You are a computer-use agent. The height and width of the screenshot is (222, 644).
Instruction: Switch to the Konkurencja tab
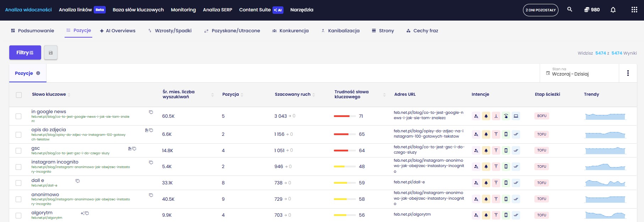coord(290,31)
